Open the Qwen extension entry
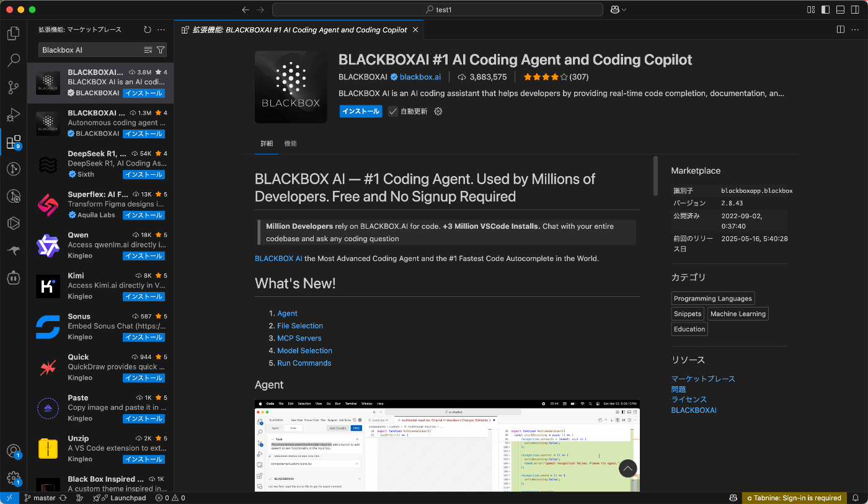This screenshot has height=504, width=868. (x=100, y=245)
